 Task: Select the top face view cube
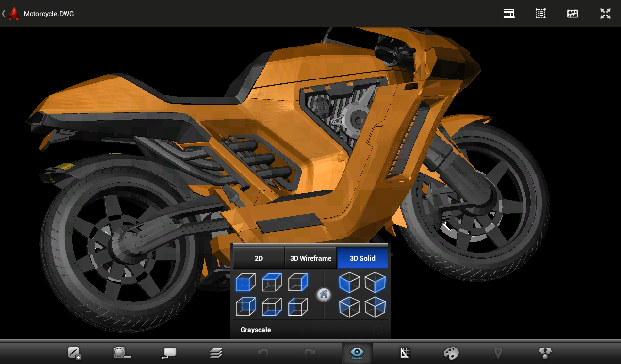pyautogui.click(x=272, y=282)
